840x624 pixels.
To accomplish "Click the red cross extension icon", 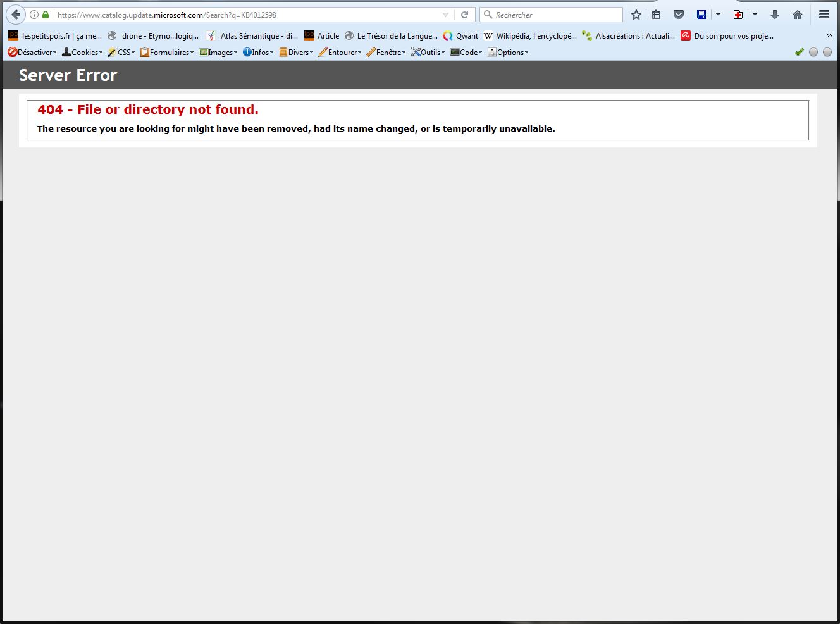I will [x=738, y=15].
